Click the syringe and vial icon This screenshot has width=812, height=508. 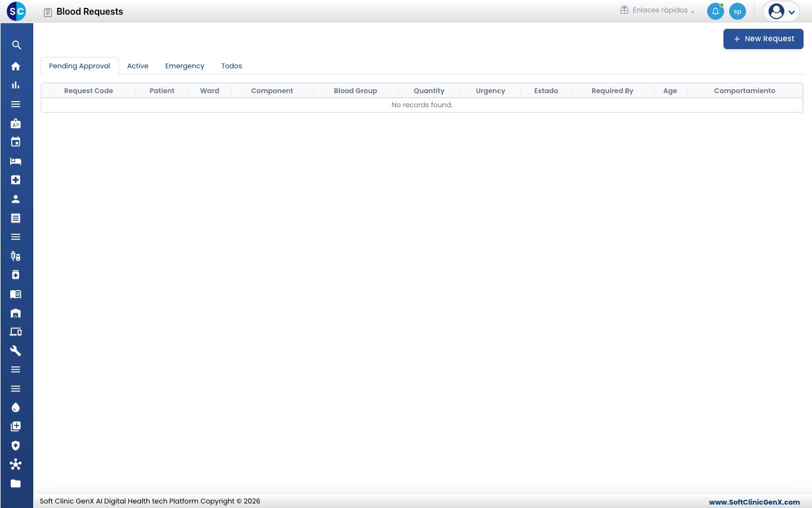(x=16, y=256)
